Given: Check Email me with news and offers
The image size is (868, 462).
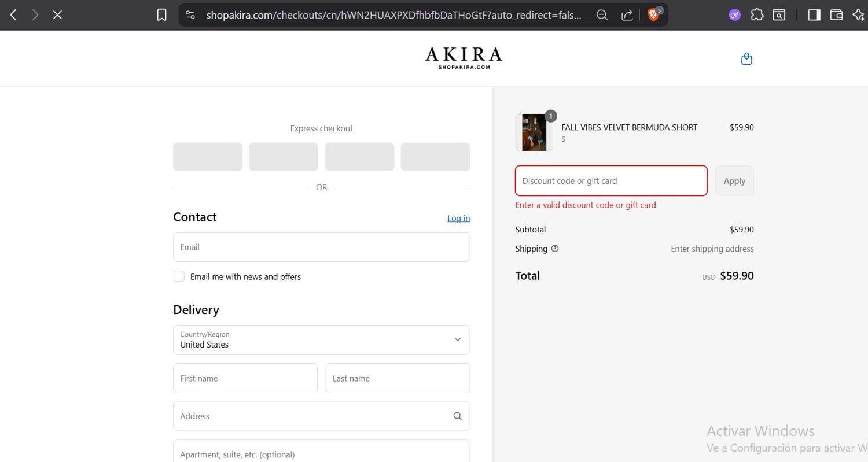Looking at the screenshot, I should (179, 276).
